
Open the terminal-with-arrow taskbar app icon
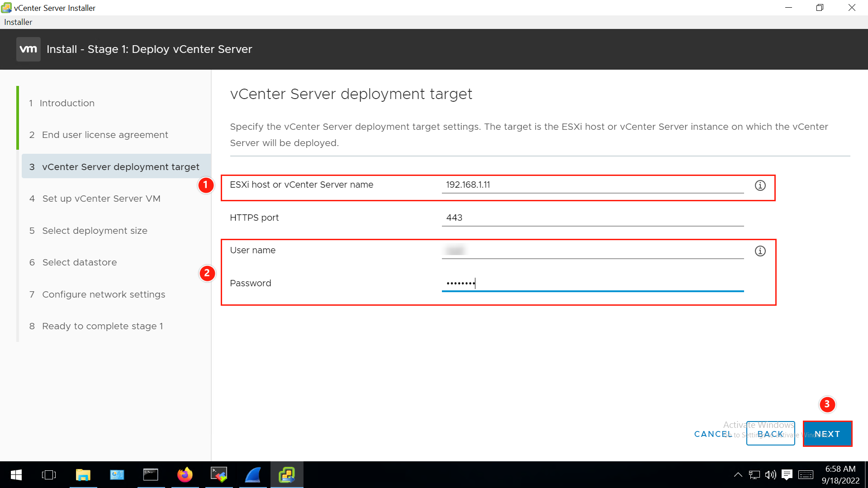point(219,475)
